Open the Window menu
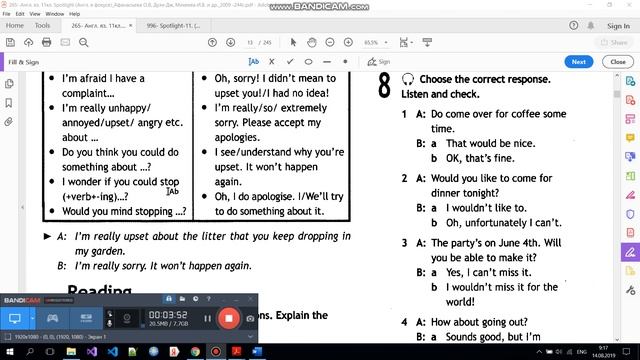 [x=55, y=13]
